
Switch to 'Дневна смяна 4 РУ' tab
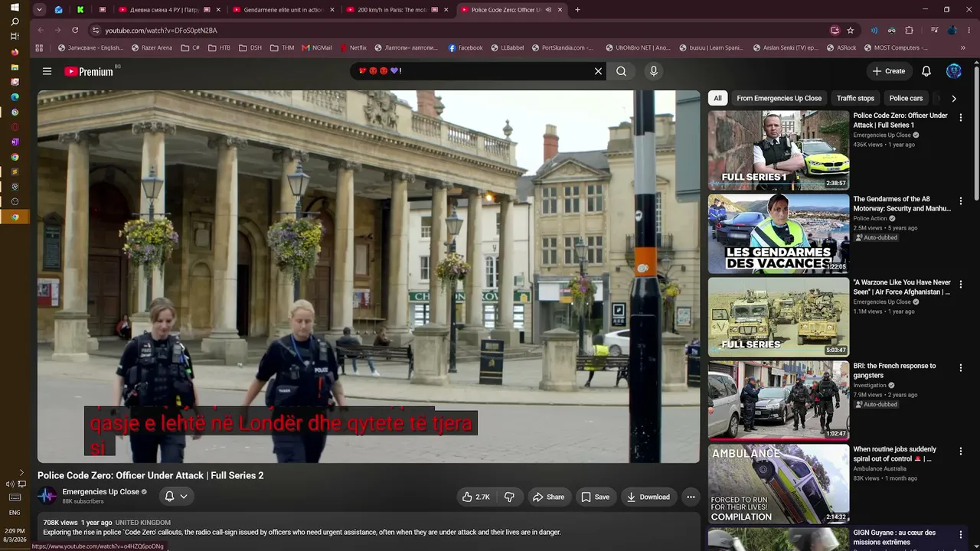pos(168,10)
